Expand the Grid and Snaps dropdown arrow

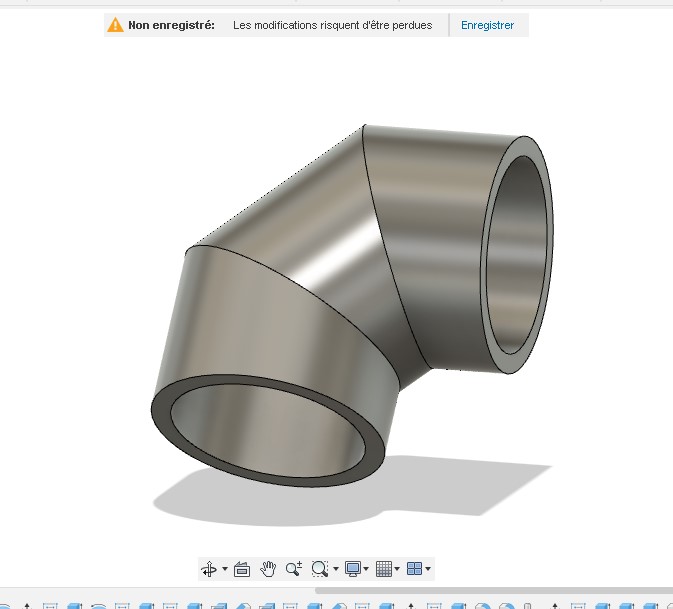(x=397, y=569)
